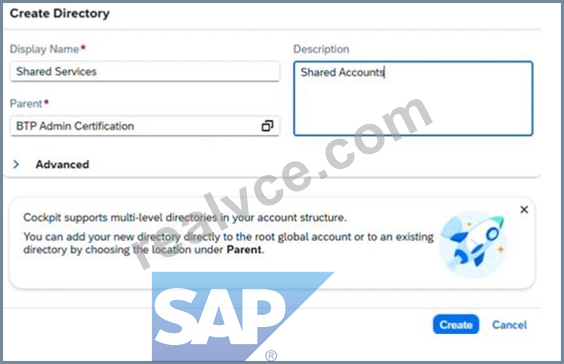Expand the Advanced section chevron
Image resolution: width=564 pixels, height=364 pixels.
click(x=16, y=164)
